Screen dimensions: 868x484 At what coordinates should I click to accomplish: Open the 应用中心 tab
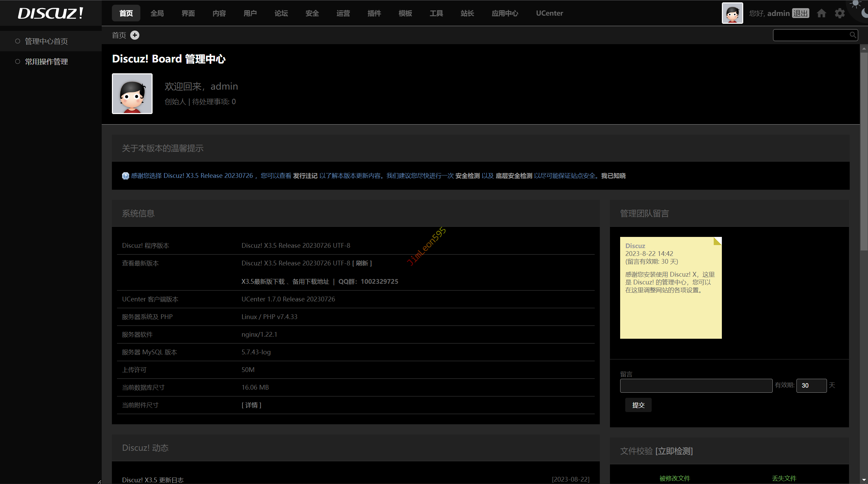[505, 13]
